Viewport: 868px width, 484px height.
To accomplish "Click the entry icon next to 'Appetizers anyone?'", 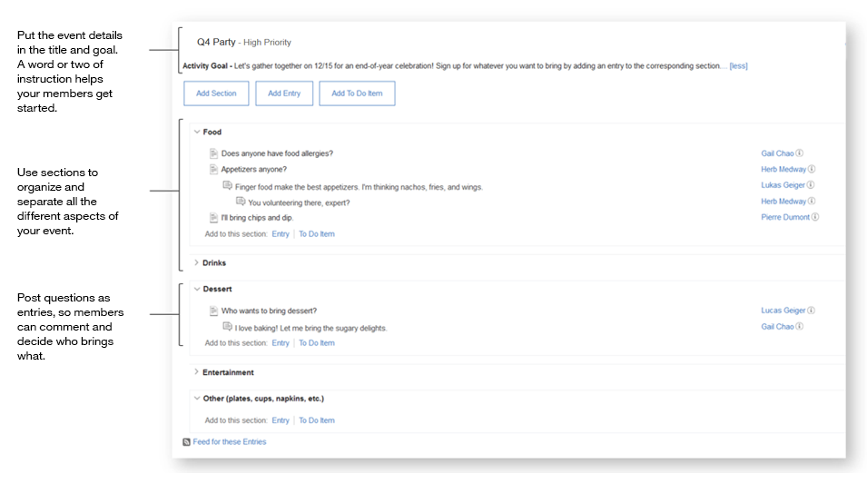I will coord(213,169).
